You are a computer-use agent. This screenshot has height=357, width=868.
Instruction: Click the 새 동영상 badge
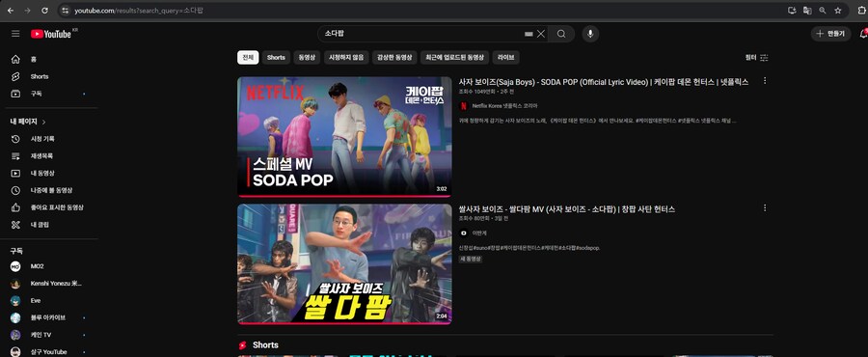pyautogui.click(x=471, y=259)
